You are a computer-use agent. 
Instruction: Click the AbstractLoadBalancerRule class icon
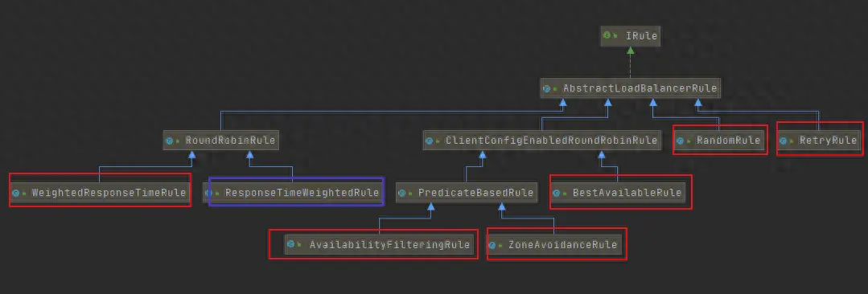pyautogui.click(x=547, y=88)
